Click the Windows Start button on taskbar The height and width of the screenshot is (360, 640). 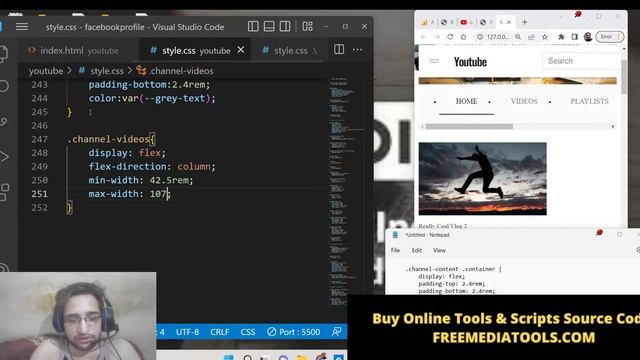(229, 358)
